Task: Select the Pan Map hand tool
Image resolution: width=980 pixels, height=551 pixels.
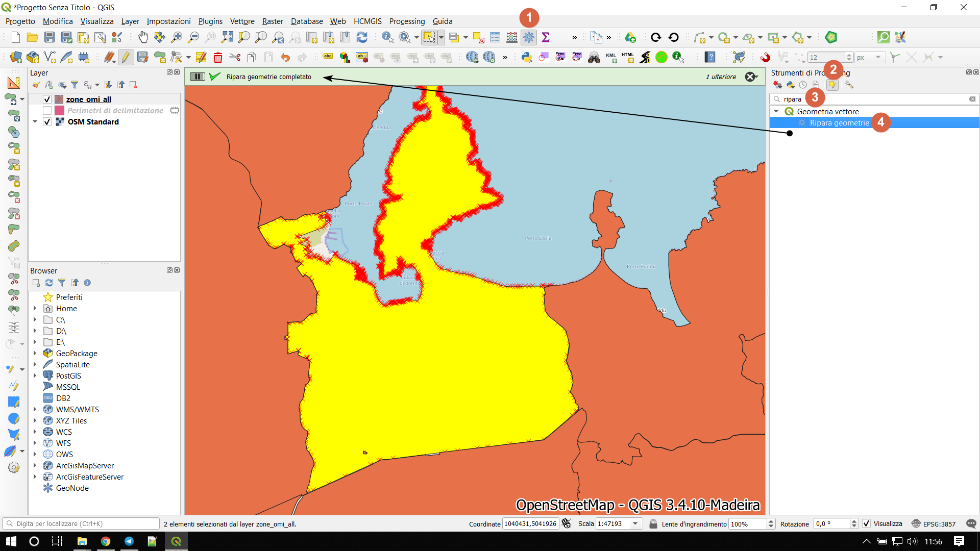Action: 143,37
